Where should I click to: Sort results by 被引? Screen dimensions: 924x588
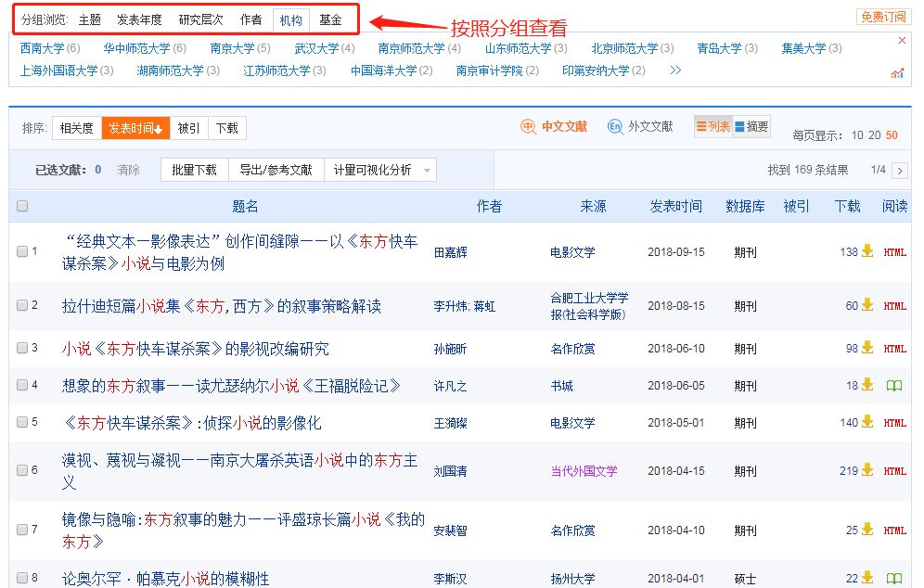(x=188, y=128)
